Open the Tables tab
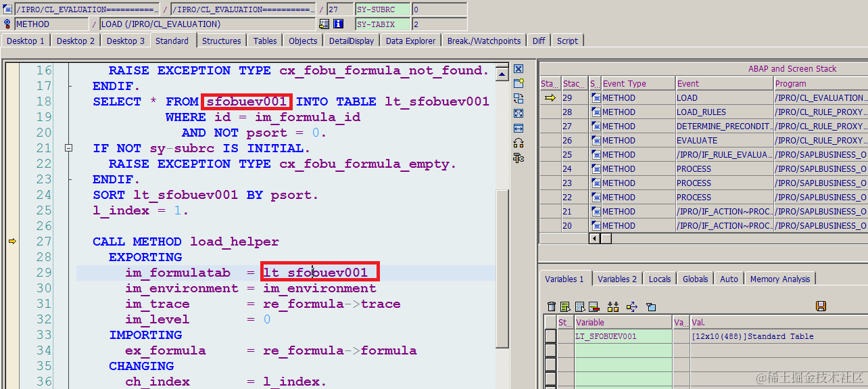868x389 pixels. click(x=265, y=41)
